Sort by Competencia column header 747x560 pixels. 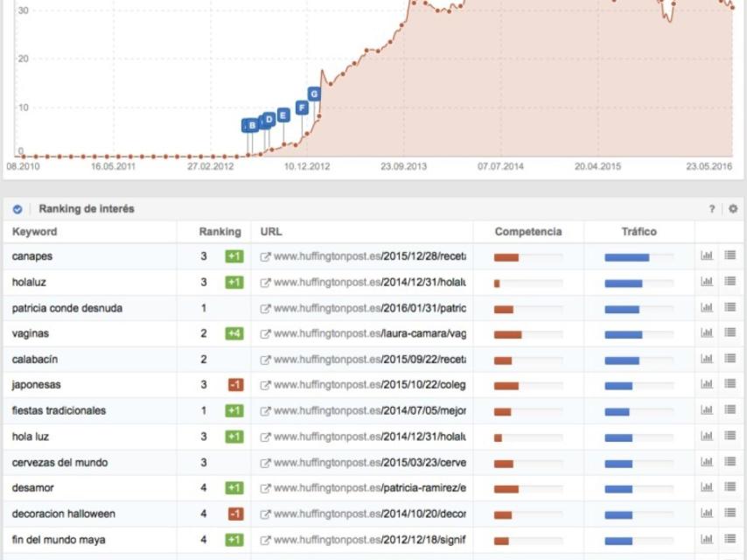(x=527, y=232)
